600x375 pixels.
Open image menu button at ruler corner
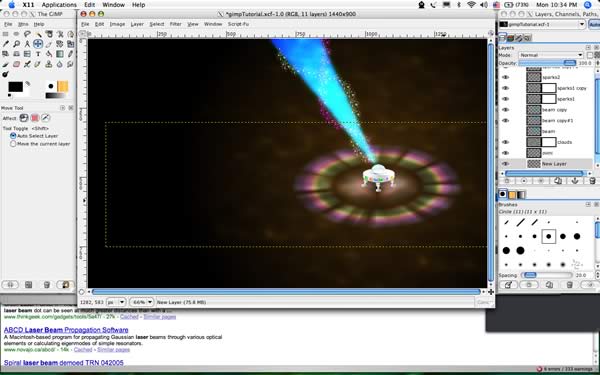[x=83, y=34]
